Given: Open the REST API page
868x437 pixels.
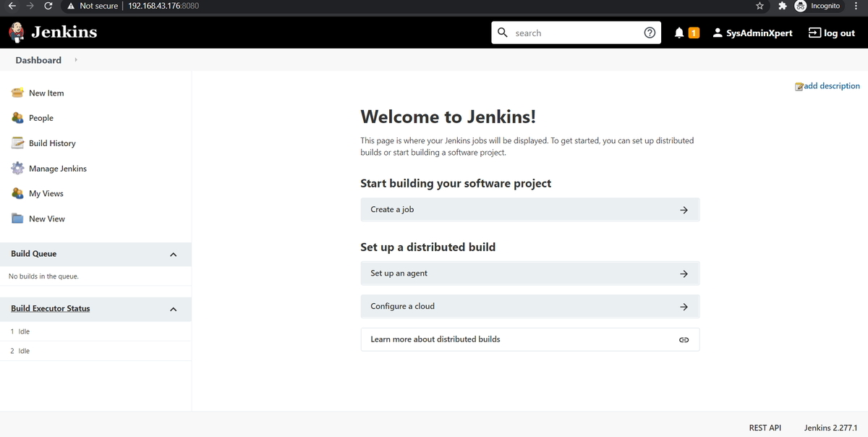Looking at the screenshot, I should (765, 428).
